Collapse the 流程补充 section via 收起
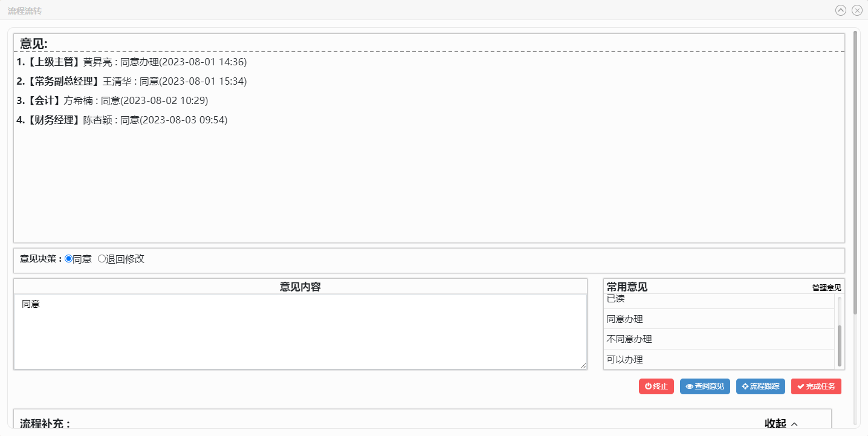Screen dimensions: 868x436 pyautogui.click(x=781, y=423)
